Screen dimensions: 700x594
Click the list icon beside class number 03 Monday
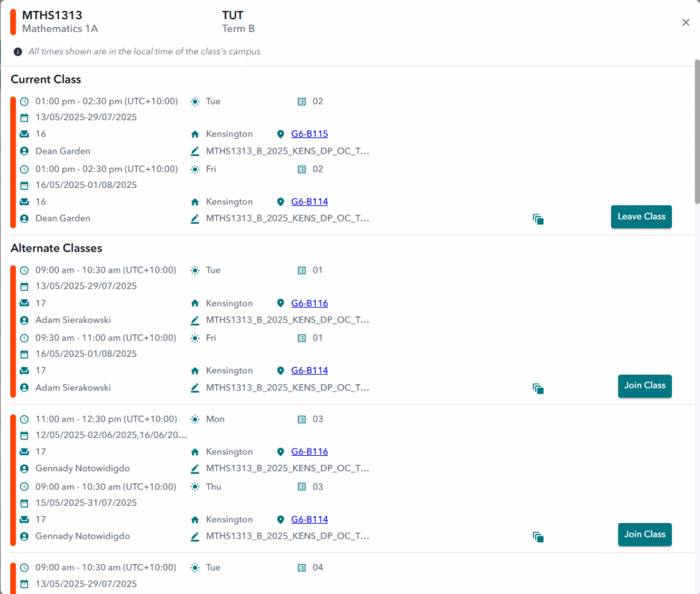(301, 419)
